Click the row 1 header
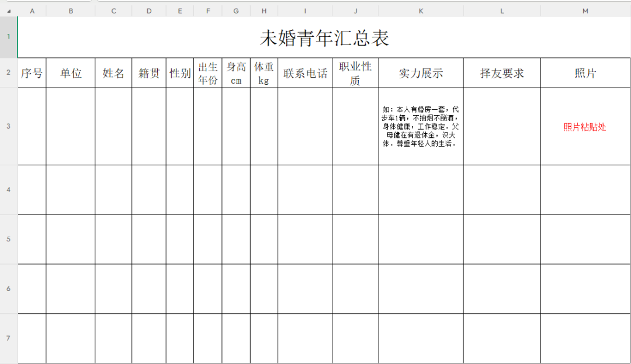 [x=9, y=37]
